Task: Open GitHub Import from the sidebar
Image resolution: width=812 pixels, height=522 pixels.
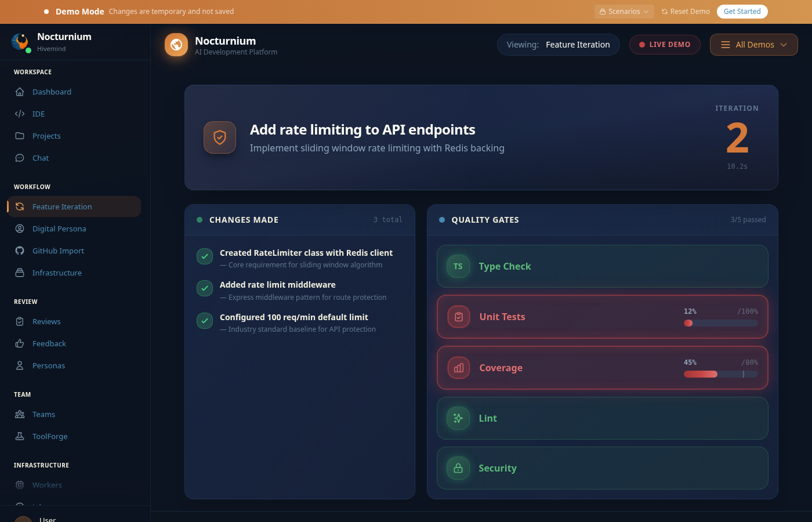Action: (x=58, y=251)
